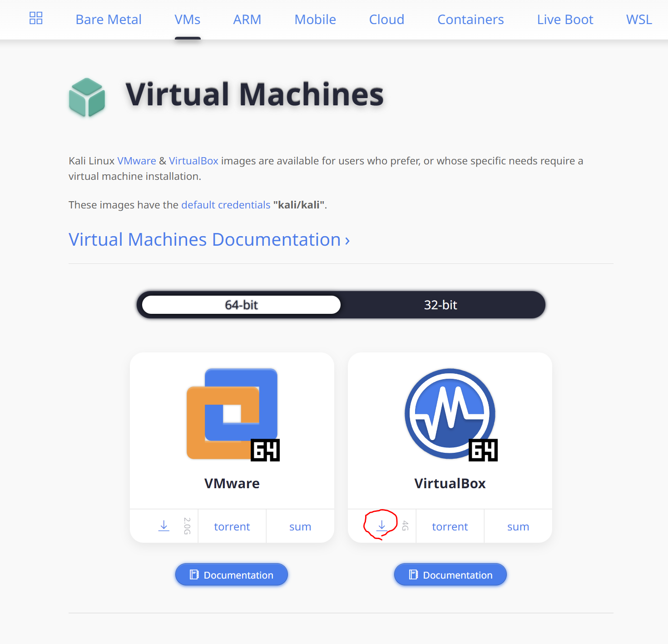Click the VirtualBox logo image
The height and width of the screenshot is (644, 668).
pyautogui.click(x=451, y=415)
